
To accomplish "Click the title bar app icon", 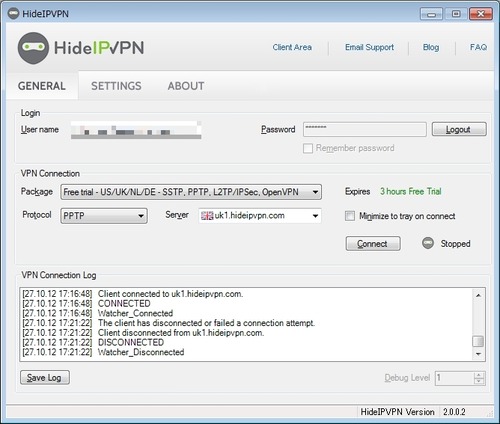I will tap(13, 14).
